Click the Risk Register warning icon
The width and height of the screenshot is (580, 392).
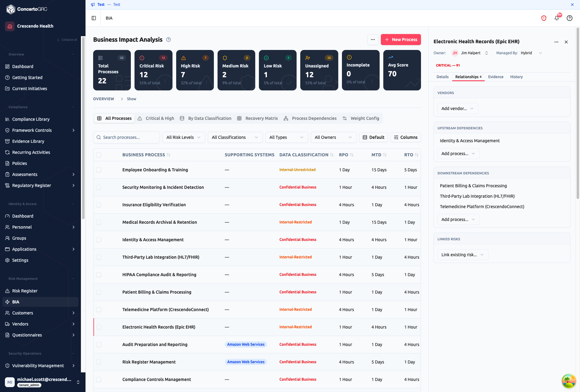point(7,291)
